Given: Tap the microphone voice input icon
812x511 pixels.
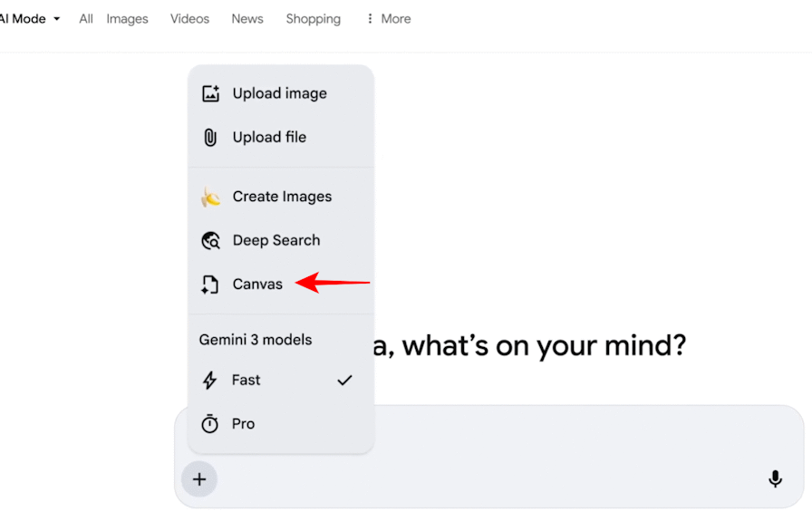Looking at the screenshot, I should tap(775, 479).
